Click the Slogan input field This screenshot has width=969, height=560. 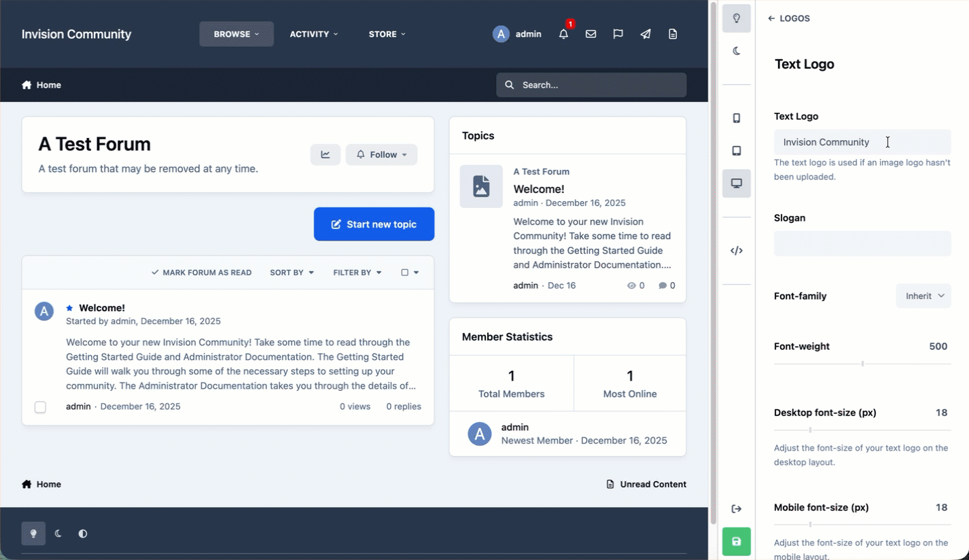(x=862, y=243)
